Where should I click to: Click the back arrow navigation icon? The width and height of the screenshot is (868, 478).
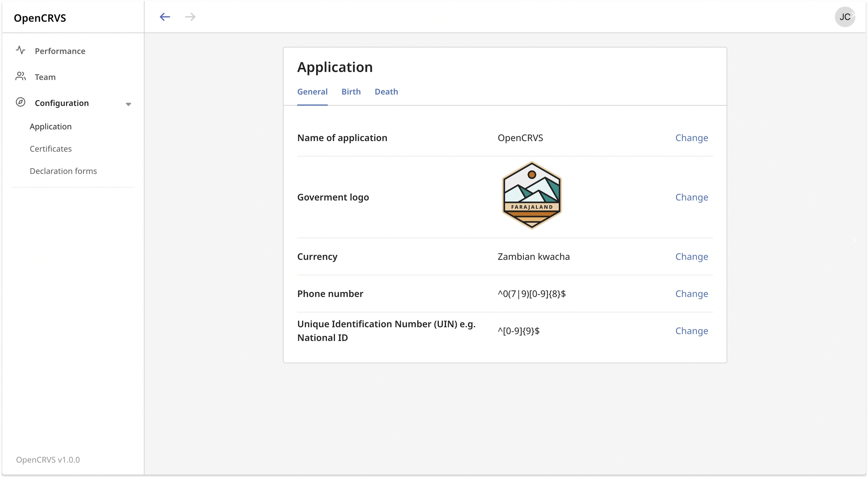coord(165,17)
